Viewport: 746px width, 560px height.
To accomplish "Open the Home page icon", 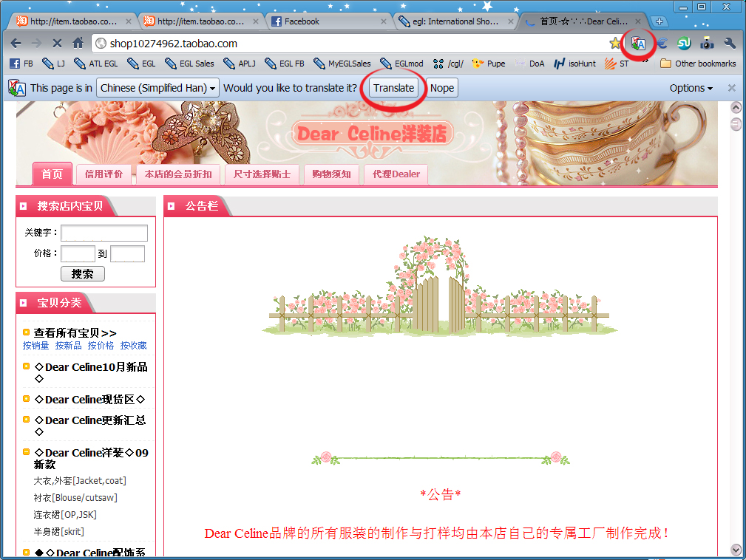I will coord(78,44).
